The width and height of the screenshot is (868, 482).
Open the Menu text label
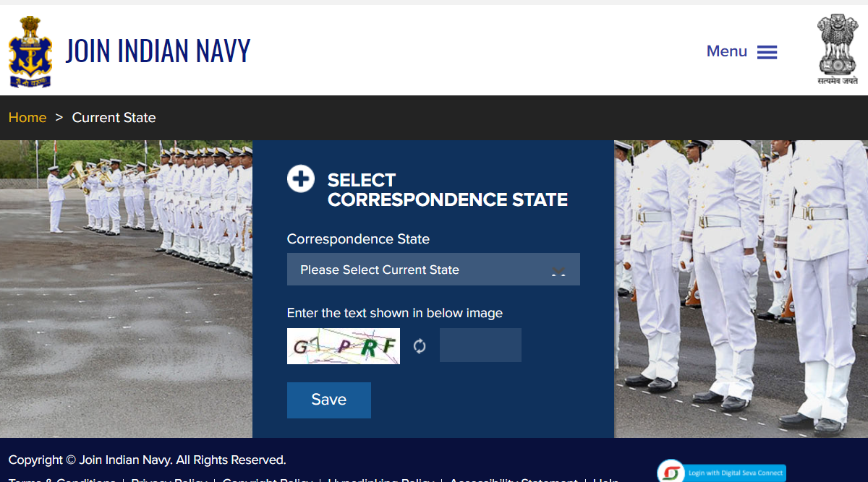(727, 51)
